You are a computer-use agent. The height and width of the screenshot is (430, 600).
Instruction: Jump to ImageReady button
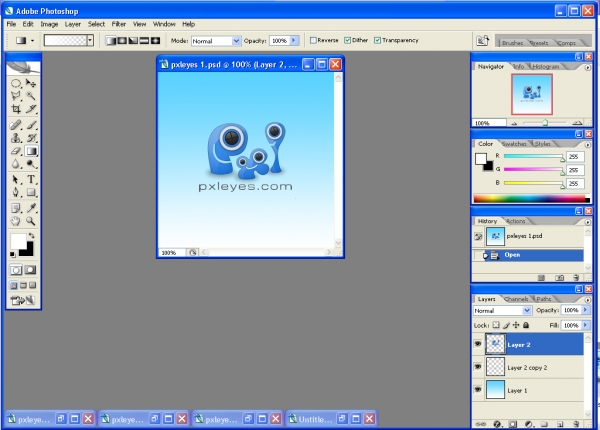(23, 301)
